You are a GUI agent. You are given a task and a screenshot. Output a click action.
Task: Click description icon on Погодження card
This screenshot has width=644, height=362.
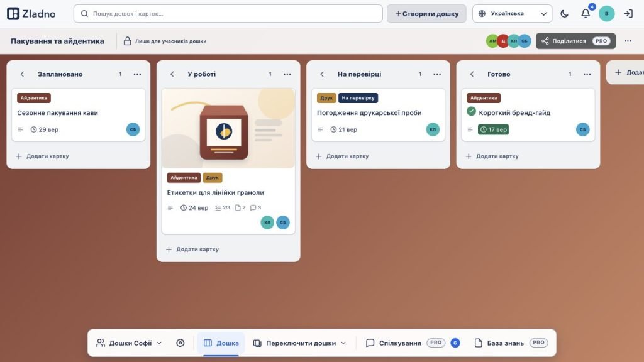point(320,129)
